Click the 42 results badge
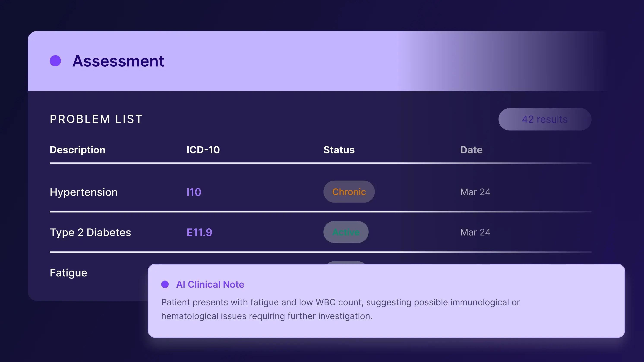The width and height of the screenshot is (644, 362). [x=545, y=119]
